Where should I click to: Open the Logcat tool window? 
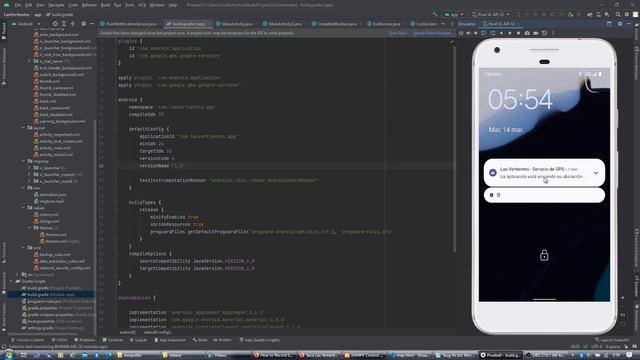(x=138, y=340)
